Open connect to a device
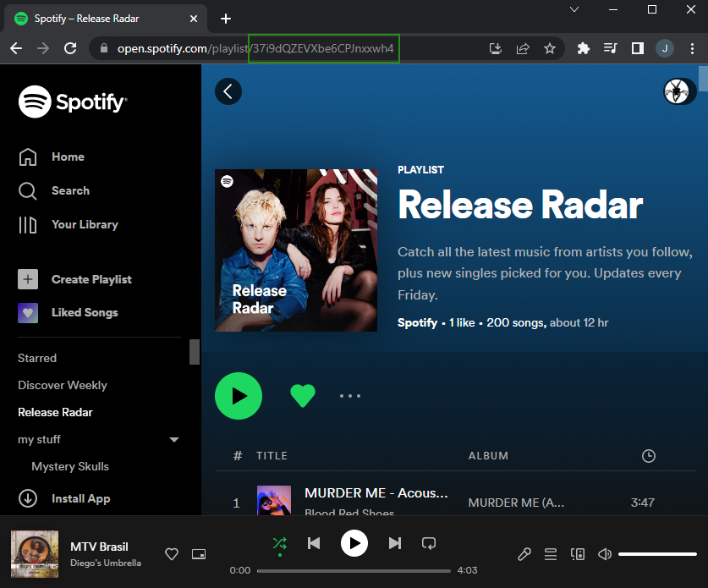 coord(578,554)
